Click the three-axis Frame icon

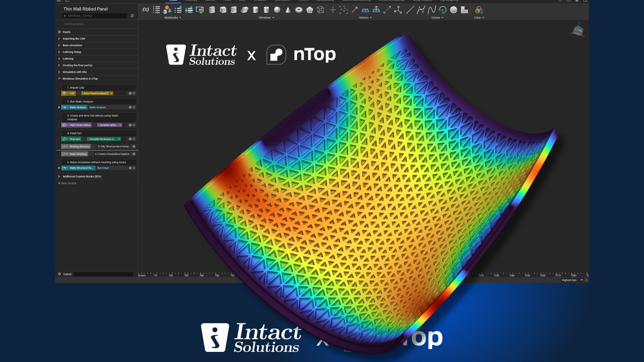(x=398, y=10)
